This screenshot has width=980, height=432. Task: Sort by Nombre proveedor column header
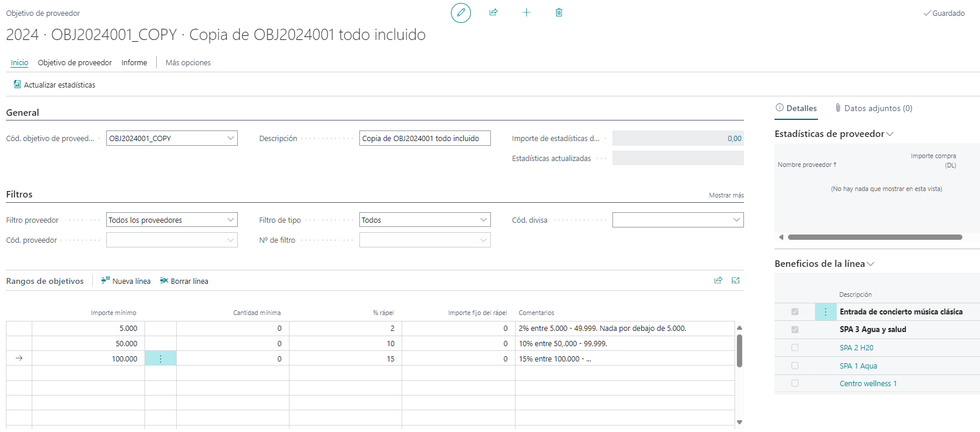[807, 165]
